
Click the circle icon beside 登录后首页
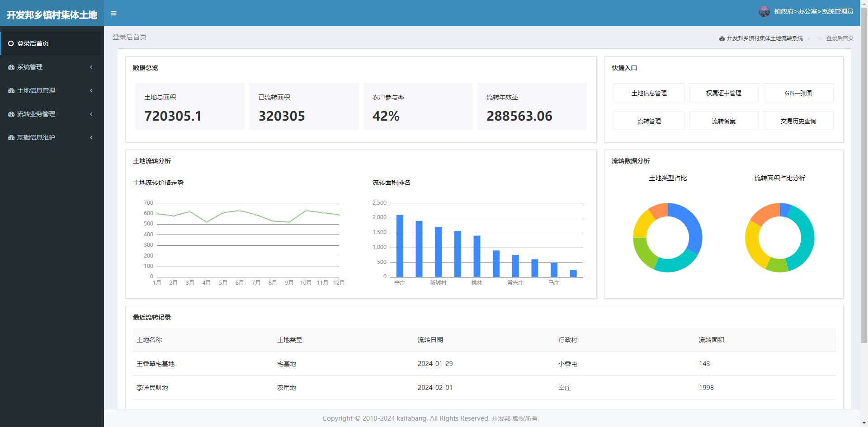click(x=11, y=43)
